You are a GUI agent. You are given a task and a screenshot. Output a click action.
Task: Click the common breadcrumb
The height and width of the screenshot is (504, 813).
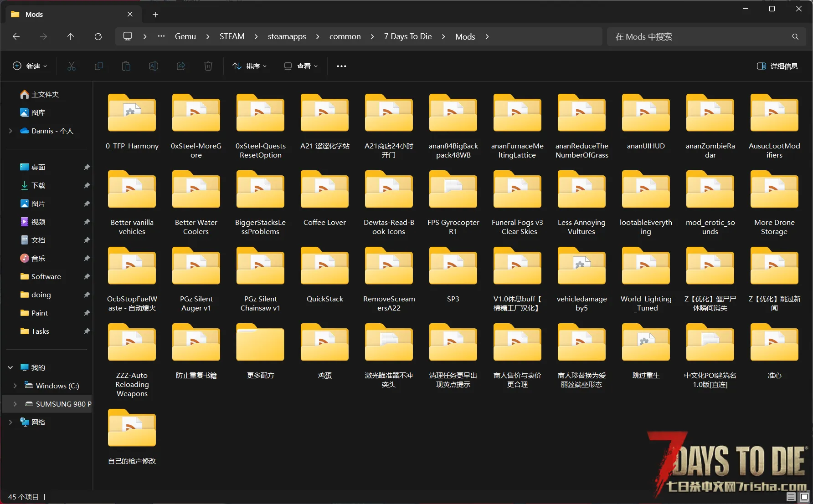coord(345,36)
